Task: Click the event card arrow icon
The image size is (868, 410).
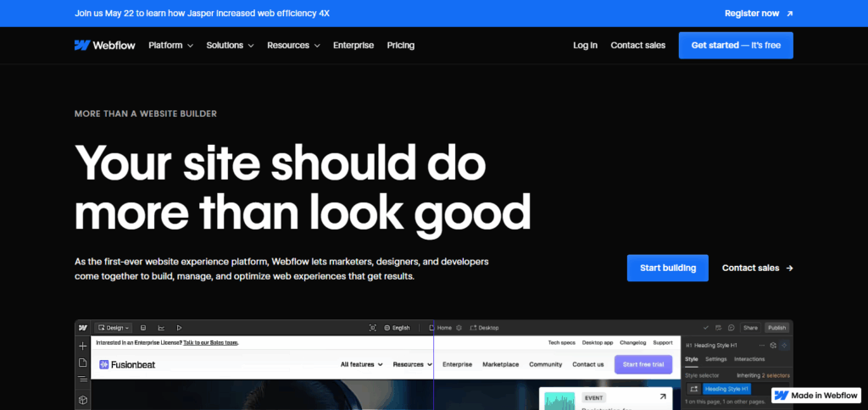Action: (663, 396)
